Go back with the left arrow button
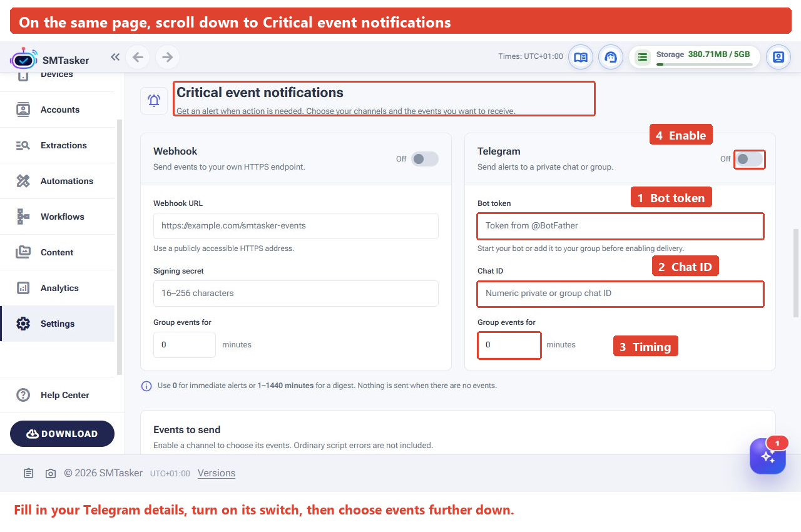This screenshot has width=801, height=532. coord(138,57)
